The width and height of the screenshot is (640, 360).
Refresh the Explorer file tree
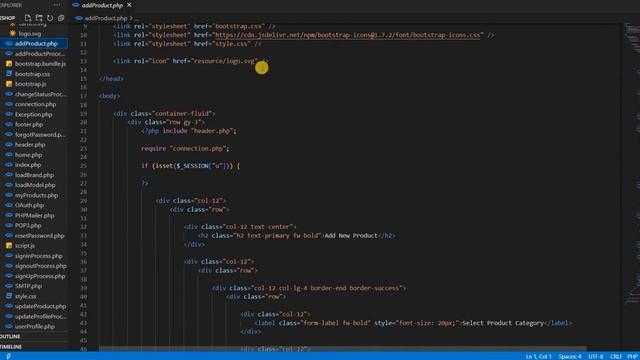pyautogui.click(x=50, y=18)
